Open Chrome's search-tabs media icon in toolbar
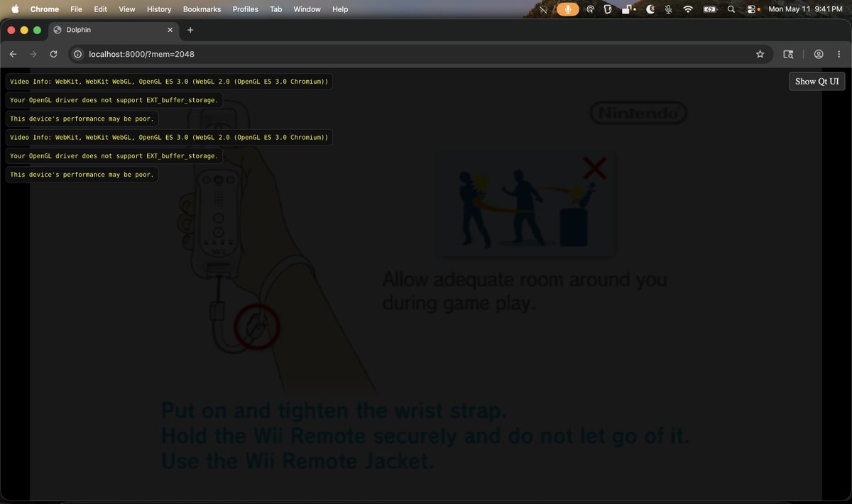The width and height of the screenshot is (852, 504). (x=788, y=54)
